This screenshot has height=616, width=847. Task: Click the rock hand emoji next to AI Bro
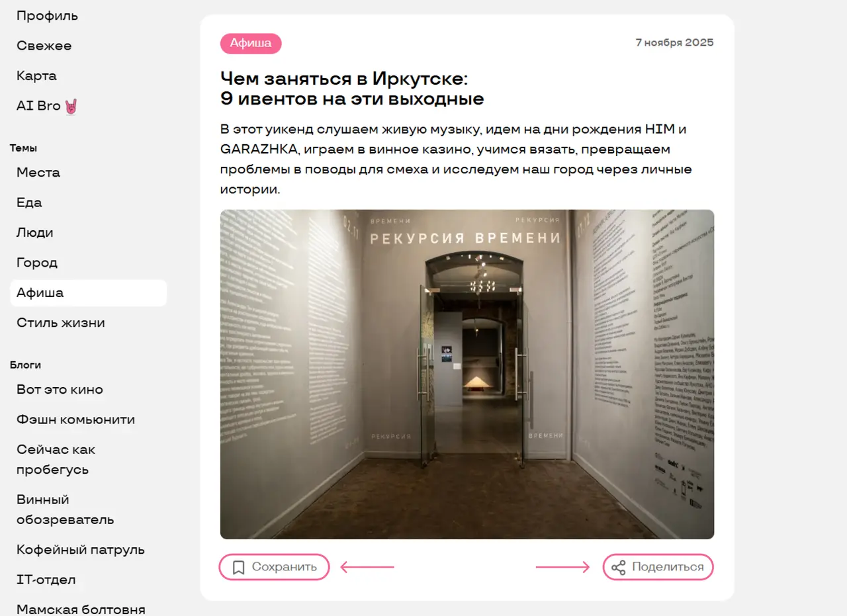(71, 107)
